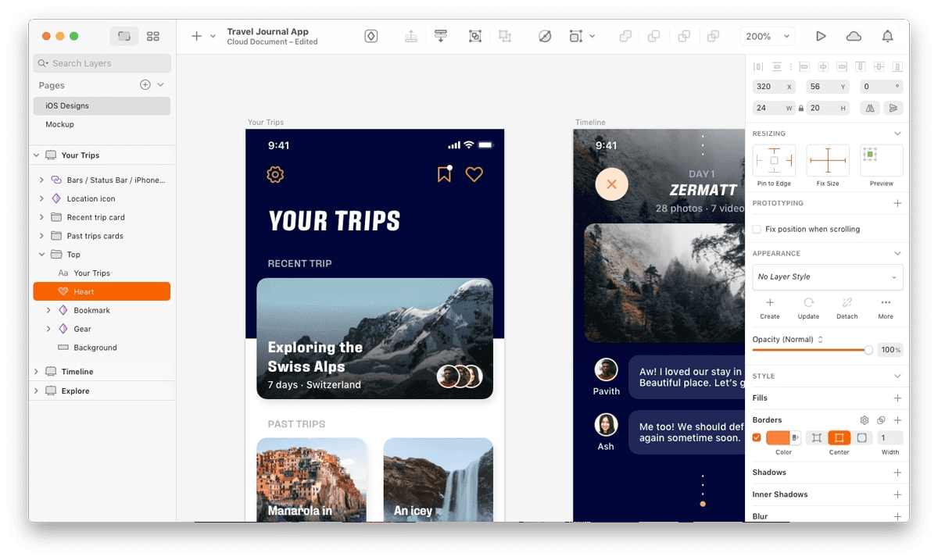Set border position to Center
The width and height of the screenshot is (938, 560).
pyautogui.click(x=839, y=438)
